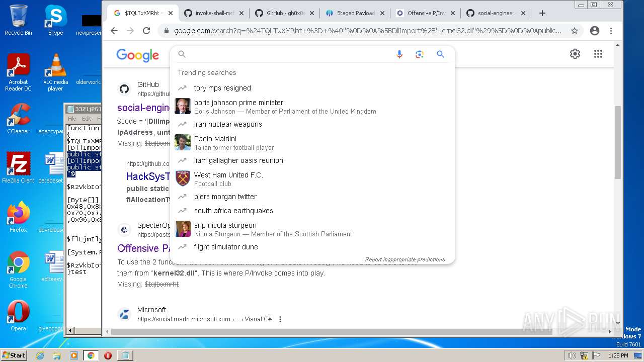
Task: Select the CCleaner desktop shortcut
Action: pos(18,119)
